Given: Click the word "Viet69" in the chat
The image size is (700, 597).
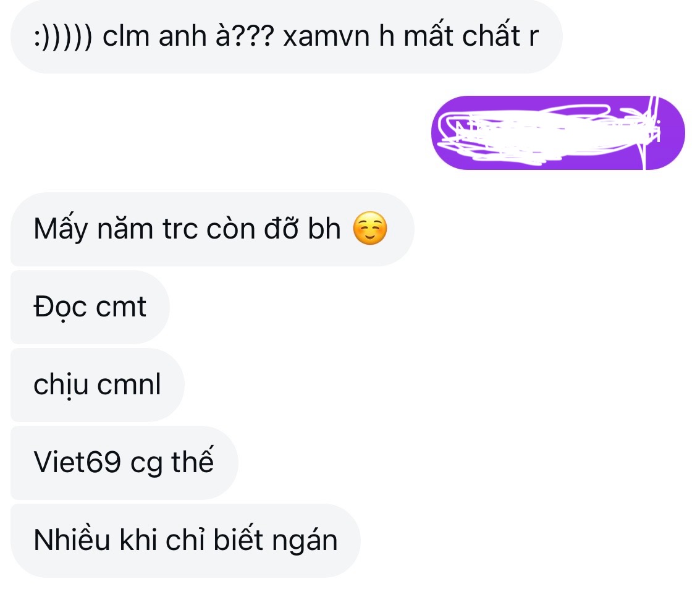Looking at the screenshot, I should pyautogui.click(x=77, y=462).
